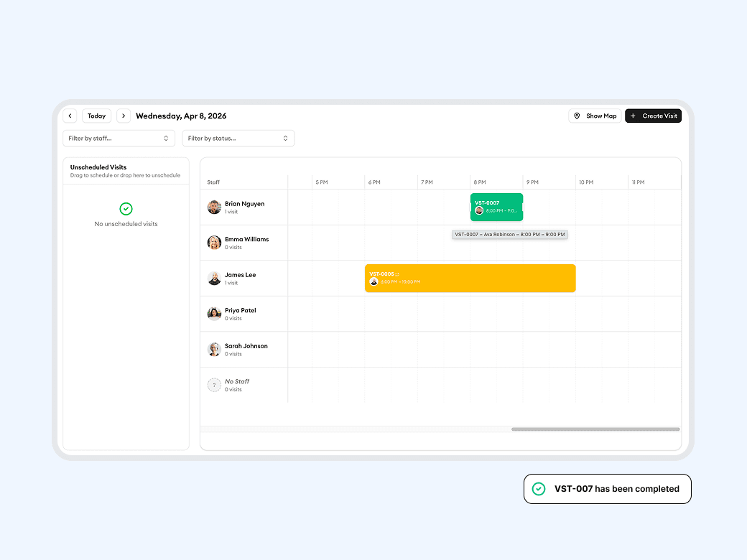Select the yellow VST-0005 visit card
The width and height of the screenshot is (747, 560).
[470, 278]
